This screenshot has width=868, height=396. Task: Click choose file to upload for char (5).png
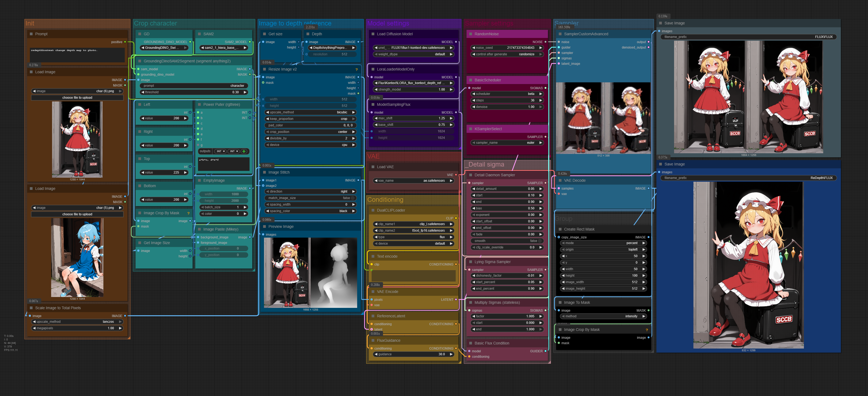click(77, 214)
